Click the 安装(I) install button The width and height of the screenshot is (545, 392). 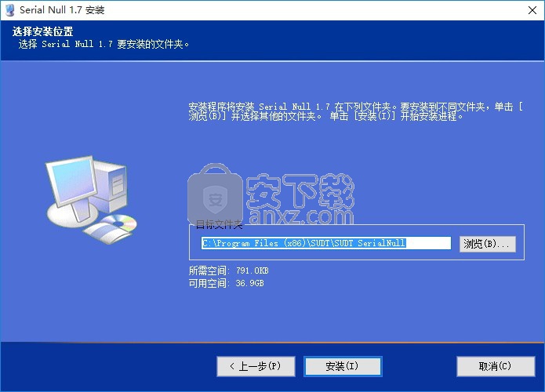coord(343,366)
